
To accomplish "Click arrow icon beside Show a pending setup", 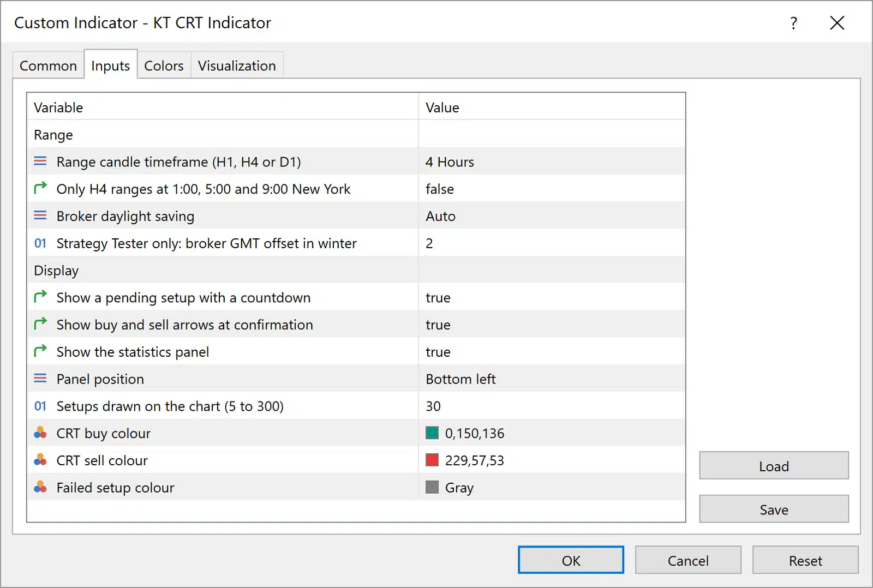I will pyautogui.click(x=40, y=297).
